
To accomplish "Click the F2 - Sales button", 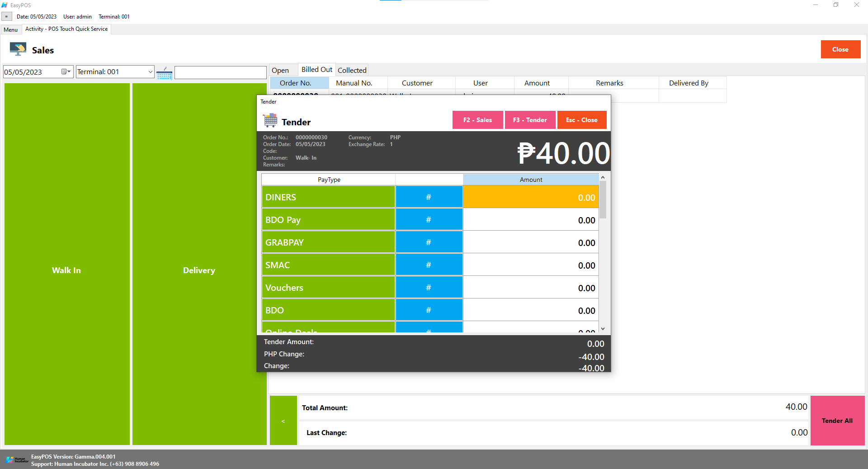I will (477, 120).
